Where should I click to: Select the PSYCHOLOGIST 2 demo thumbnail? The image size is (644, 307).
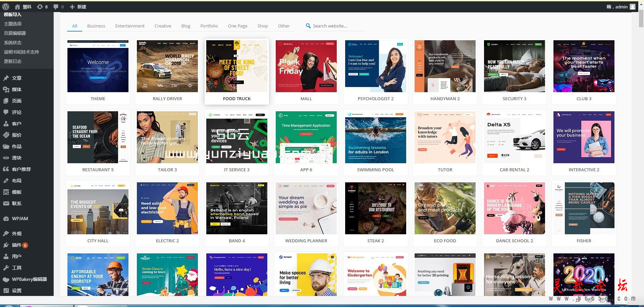click(x=376, y=66)
